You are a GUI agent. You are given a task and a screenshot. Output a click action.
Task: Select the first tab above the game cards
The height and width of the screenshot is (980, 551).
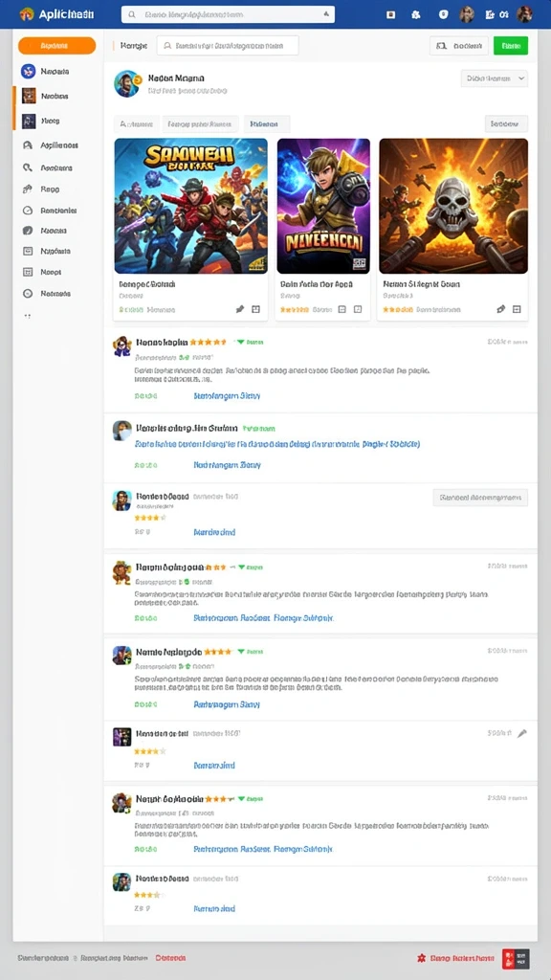[137, 124]
